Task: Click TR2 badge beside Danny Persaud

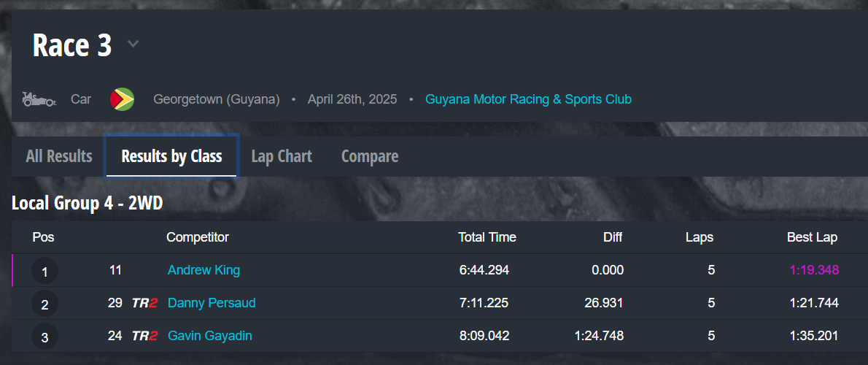Action: [144, 303]
